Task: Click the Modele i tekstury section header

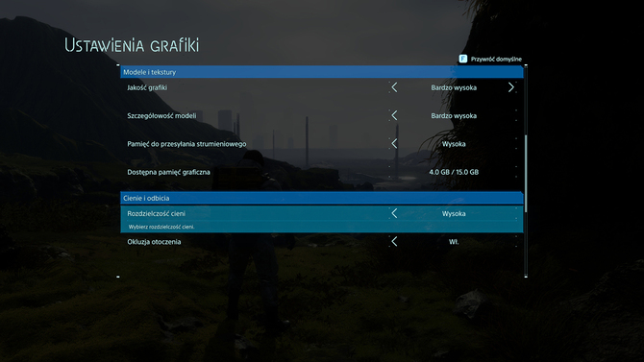Action: [322, 72]
